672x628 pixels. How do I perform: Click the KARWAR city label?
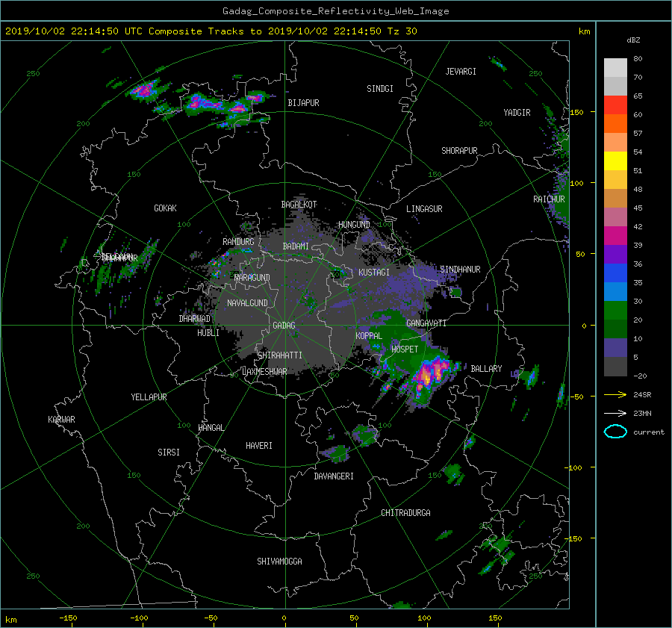[61, 420]
